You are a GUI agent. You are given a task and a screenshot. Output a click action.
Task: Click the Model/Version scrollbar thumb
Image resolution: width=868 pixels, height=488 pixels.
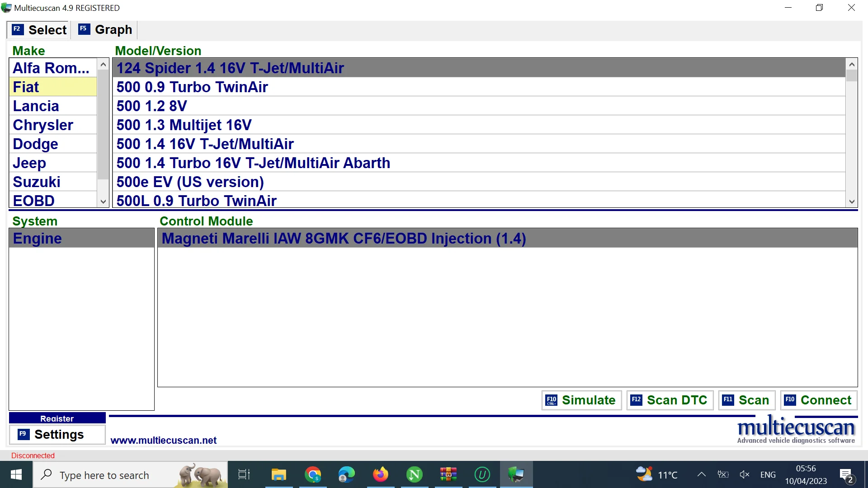coord(852,75)
